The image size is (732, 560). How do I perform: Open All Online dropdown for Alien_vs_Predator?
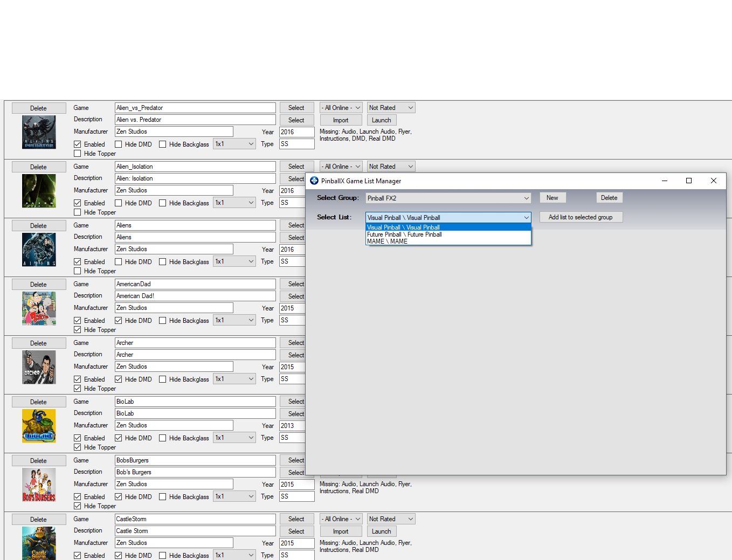341,108
